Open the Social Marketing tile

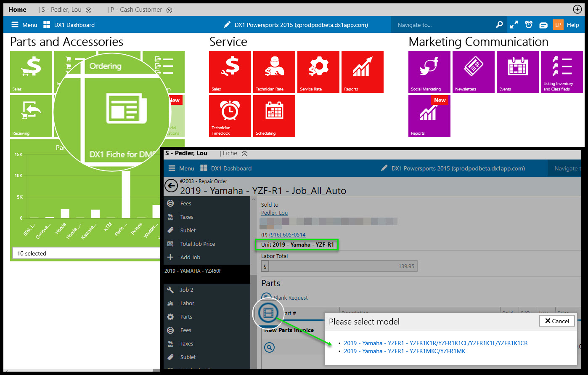[x=429, y=72]
